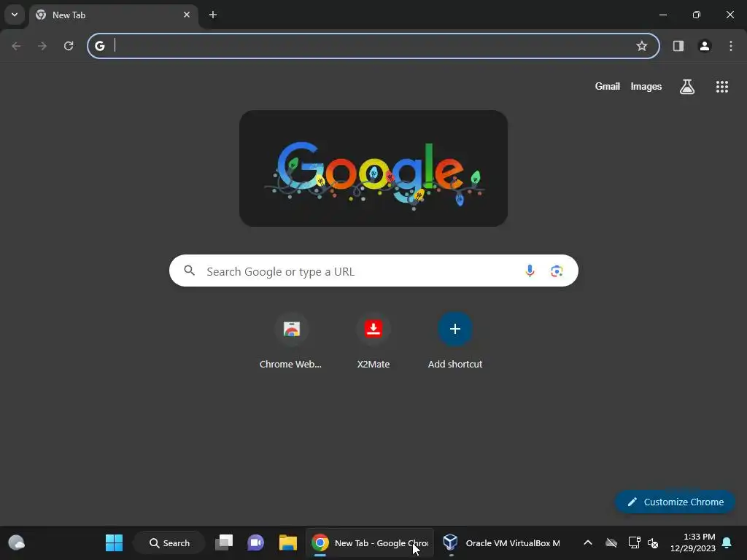Open Google apps grid
Screen dimensions: 747x560
[x=722, y=86]
